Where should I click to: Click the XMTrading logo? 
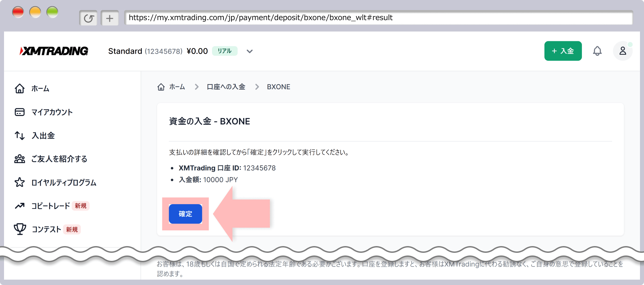point(54,51)
